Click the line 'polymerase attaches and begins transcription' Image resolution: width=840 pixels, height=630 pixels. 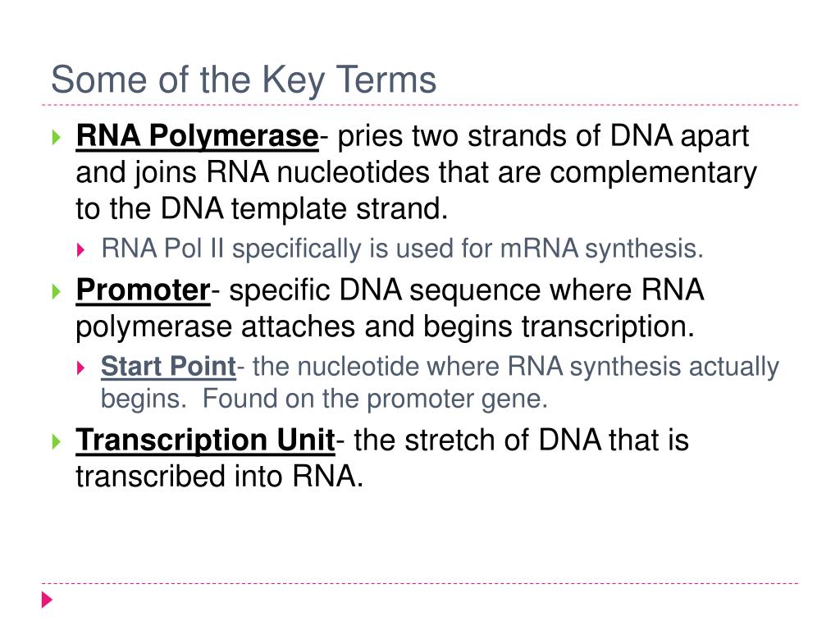[385, 326]
